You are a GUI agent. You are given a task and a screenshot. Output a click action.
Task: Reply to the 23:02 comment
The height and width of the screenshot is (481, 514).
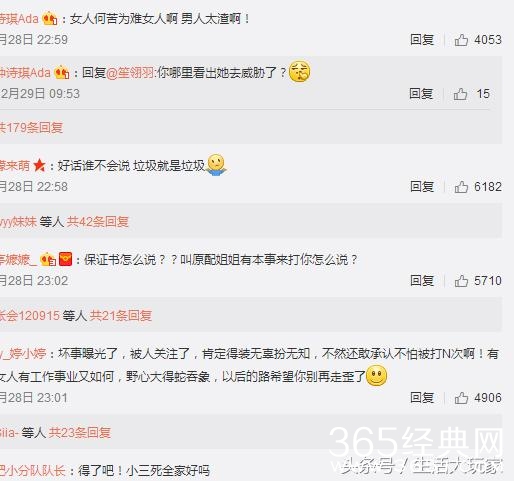click(422, 281)
